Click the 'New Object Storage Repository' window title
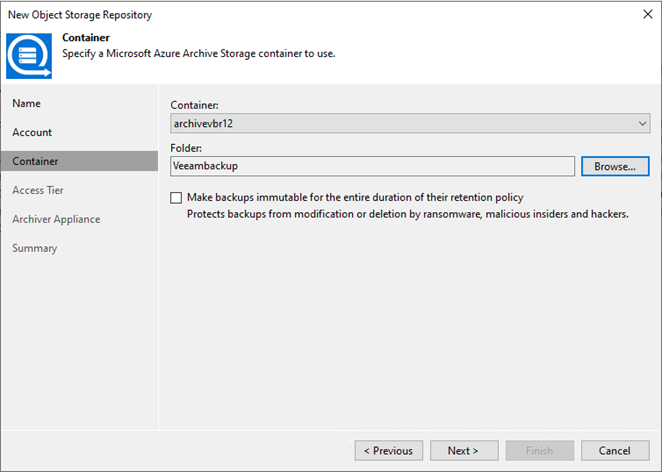Screen dimensions: 662x472 pos(80,15)
